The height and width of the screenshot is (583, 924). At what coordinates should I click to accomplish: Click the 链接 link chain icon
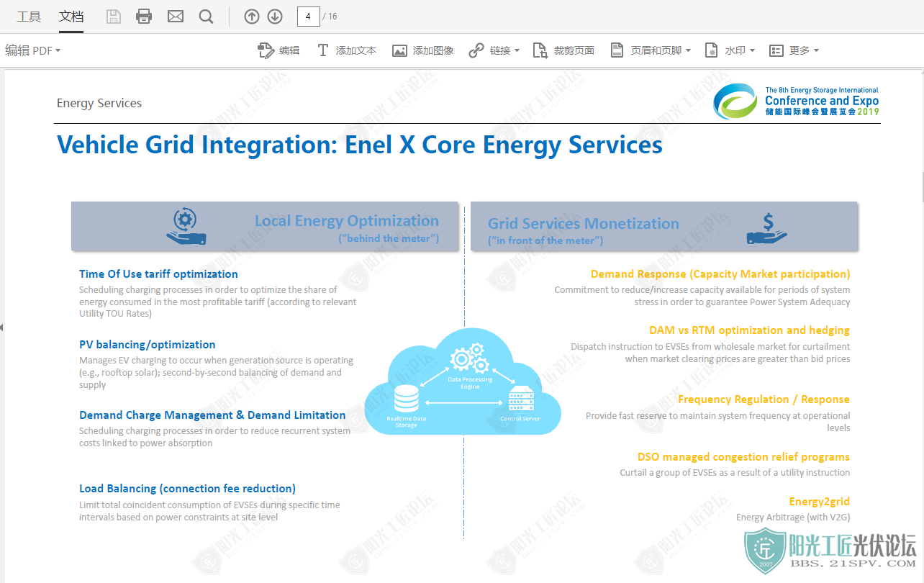pyautogui.click(x=476, y=50)
